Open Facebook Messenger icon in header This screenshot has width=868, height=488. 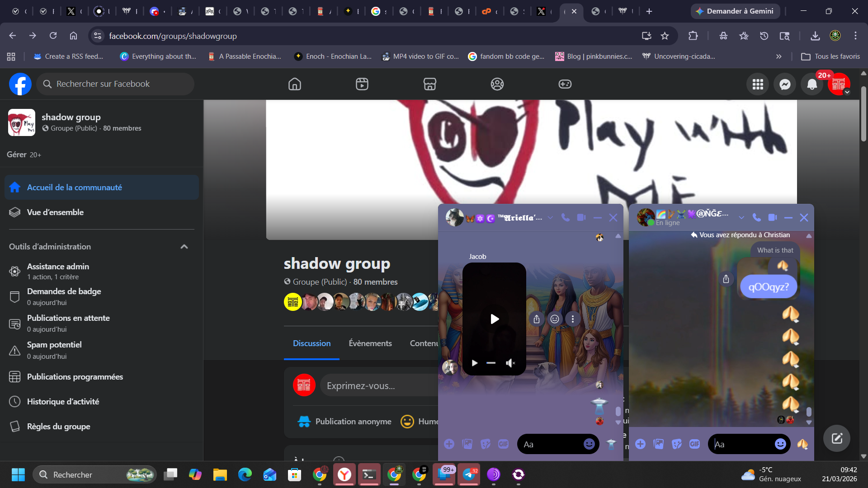pos(785,84)
